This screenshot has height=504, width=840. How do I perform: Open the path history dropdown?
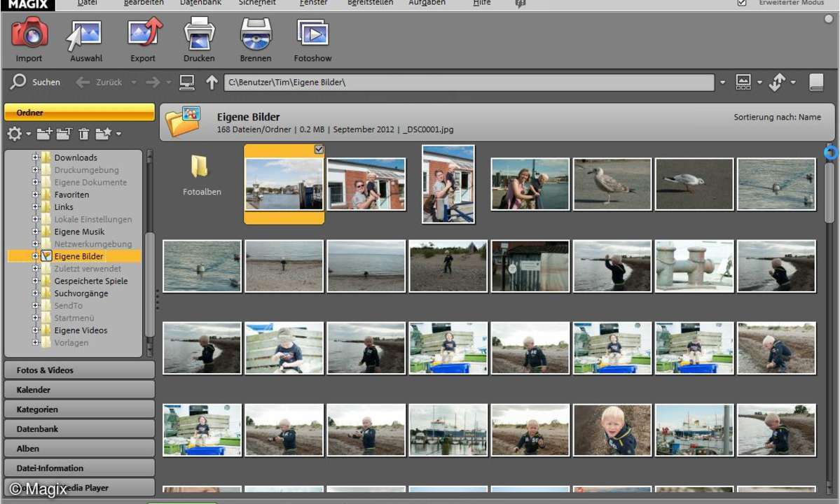[722, 83]
